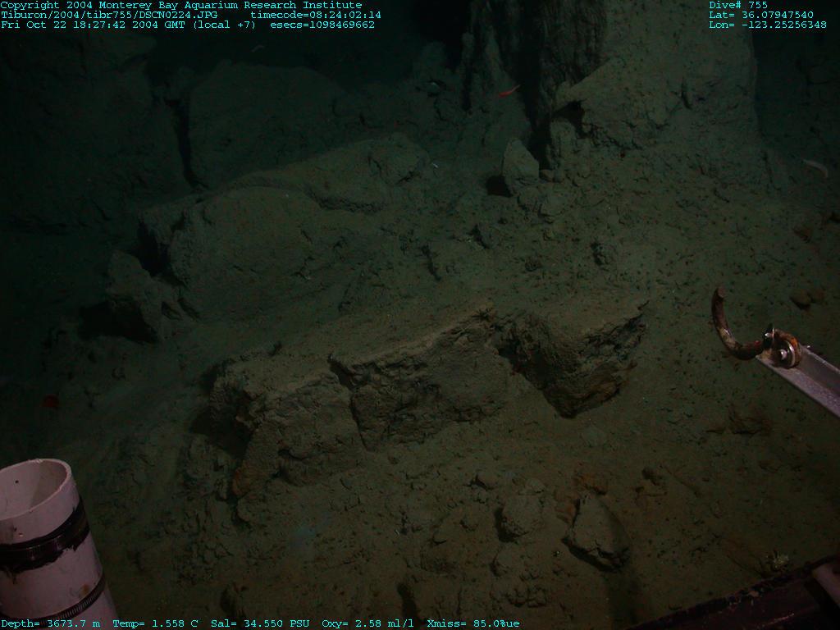Click the timecode 08:24:02:14 readout
840x630 pixels.
click(316, 15)
